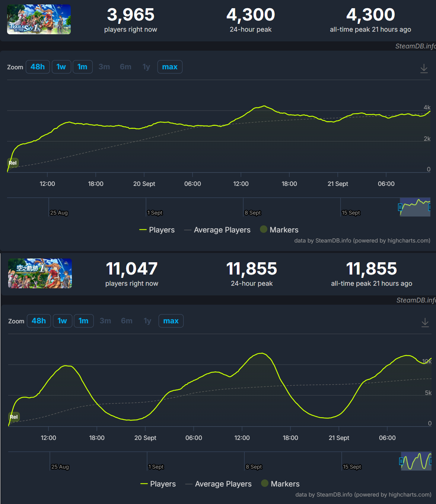This screenshot has width=436, height=504.
Task: Click the 3,965 players right now stat
Action: point(131,20)
